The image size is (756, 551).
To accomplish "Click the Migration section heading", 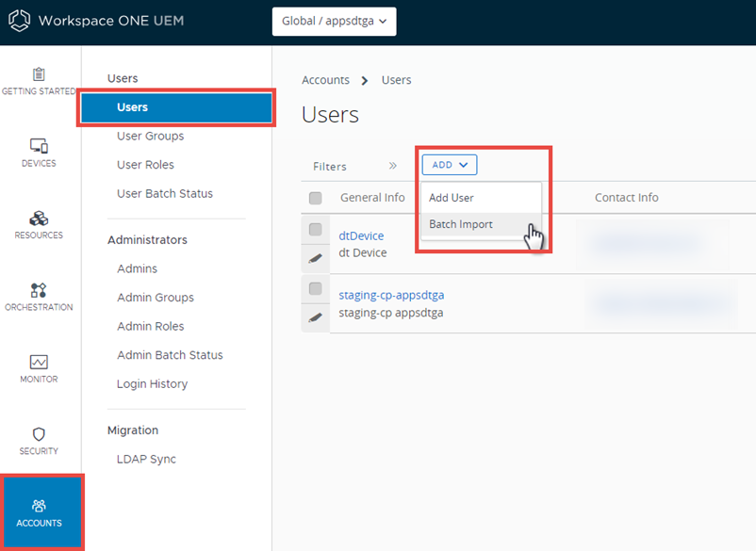I will [133, 430].
